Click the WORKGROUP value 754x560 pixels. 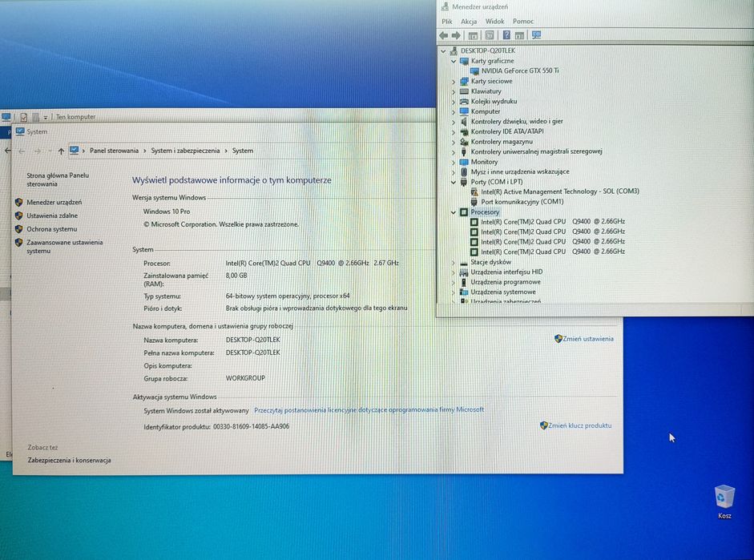pos(245,378)
